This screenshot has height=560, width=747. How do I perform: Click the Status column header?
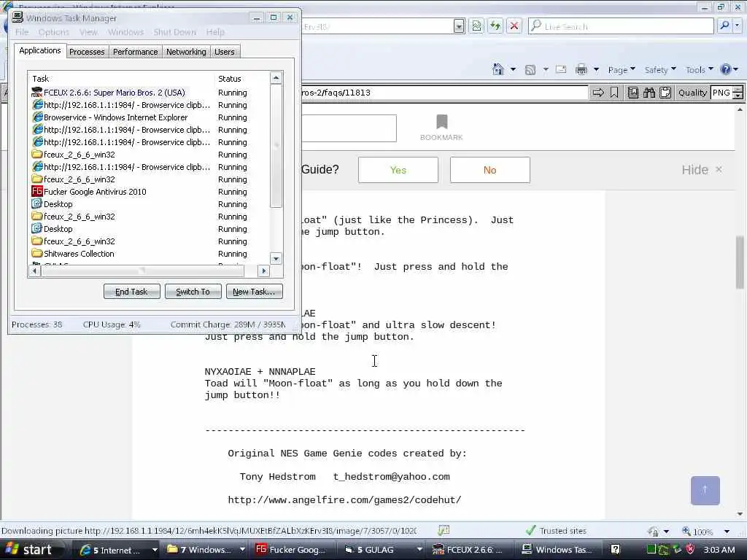tap(242, 79)
